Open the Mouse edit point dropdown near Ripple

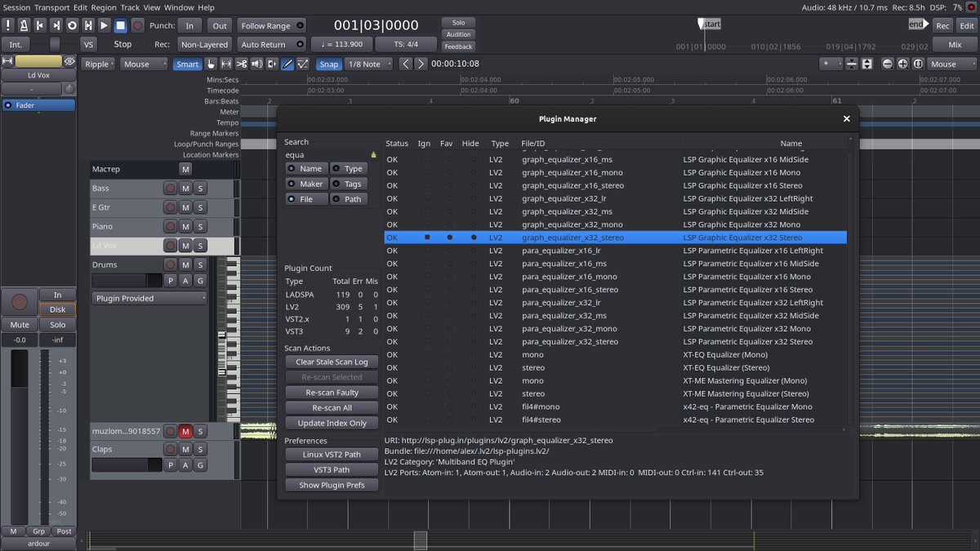(144, 64)
